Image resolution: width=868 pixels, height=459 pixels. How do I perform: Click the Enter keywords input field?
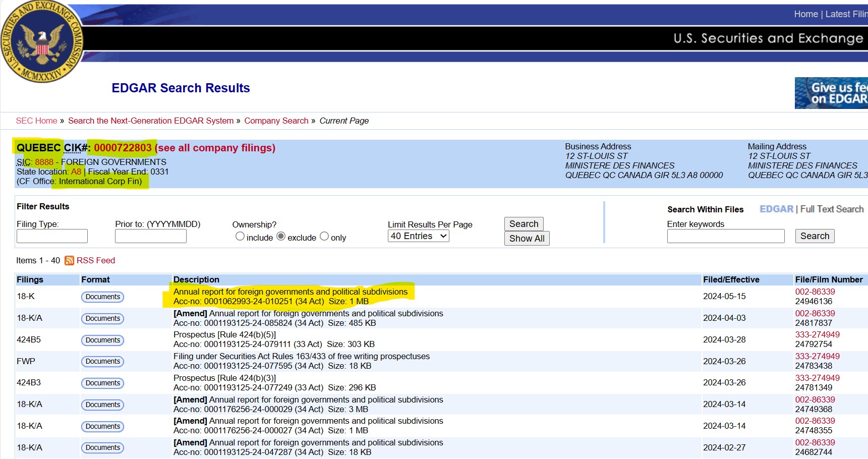click(x=726, y=236)
